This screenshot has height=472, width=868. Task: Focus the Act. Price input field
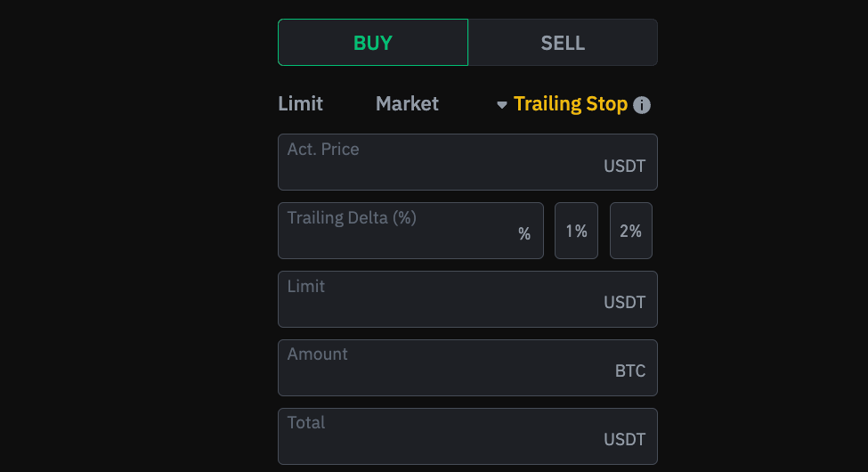(x=467, y=162)
